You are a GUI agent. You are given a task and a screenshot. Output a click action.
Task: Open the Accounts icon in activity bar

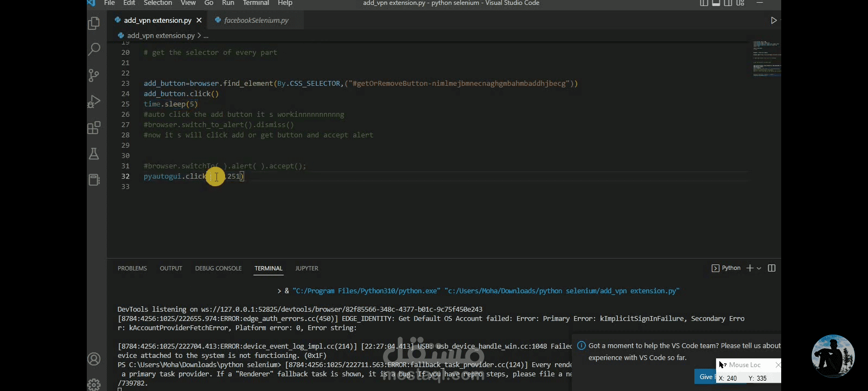point(94,359)
